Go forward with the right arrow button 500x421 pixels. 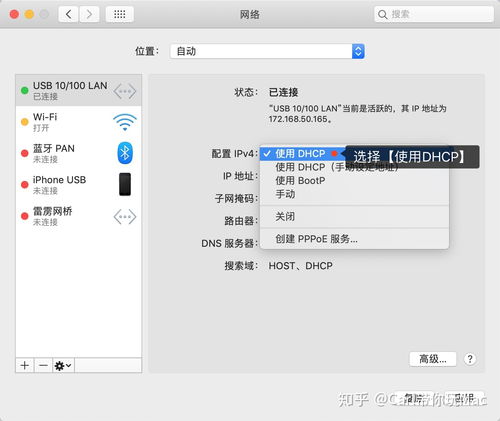pyautogui.click(x=89, y=14)
